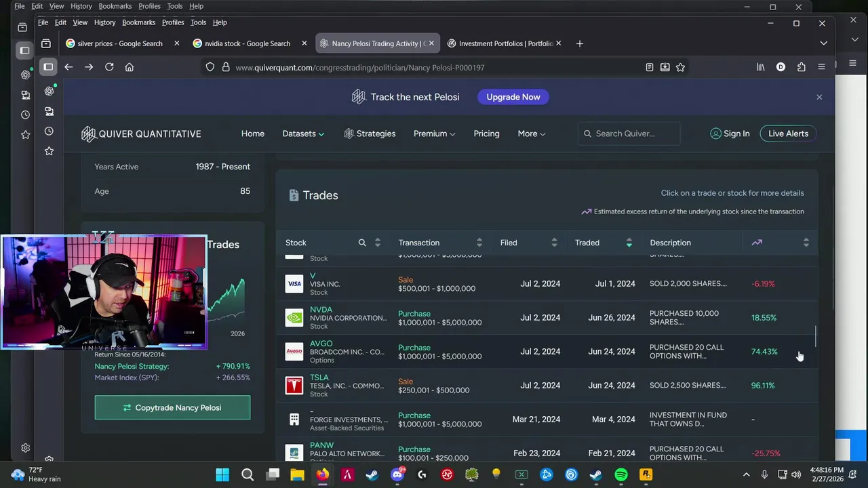This screenshot has height=488, width=868.
Task: Click the site security padlock icon
Action: click(x=226, y=67)
